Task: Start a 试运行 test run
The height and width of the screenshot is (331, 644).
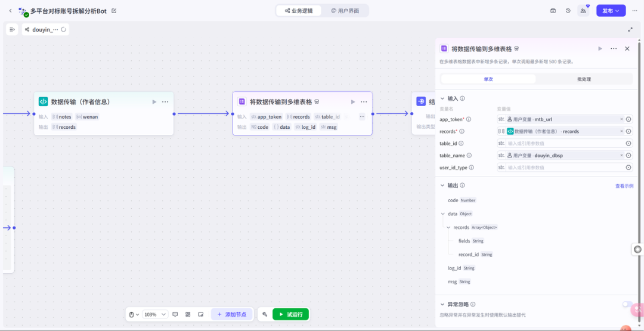Action: (291, 314)
